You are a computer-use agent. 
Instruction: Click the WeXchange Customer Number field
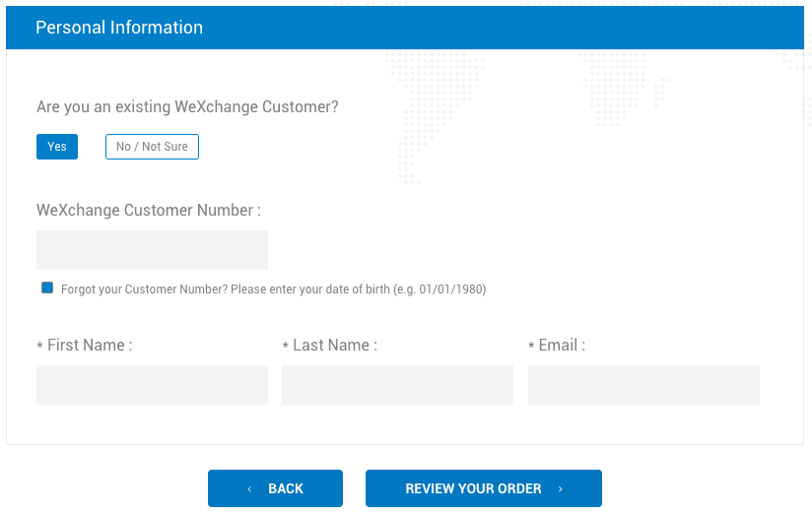point(152,250)
